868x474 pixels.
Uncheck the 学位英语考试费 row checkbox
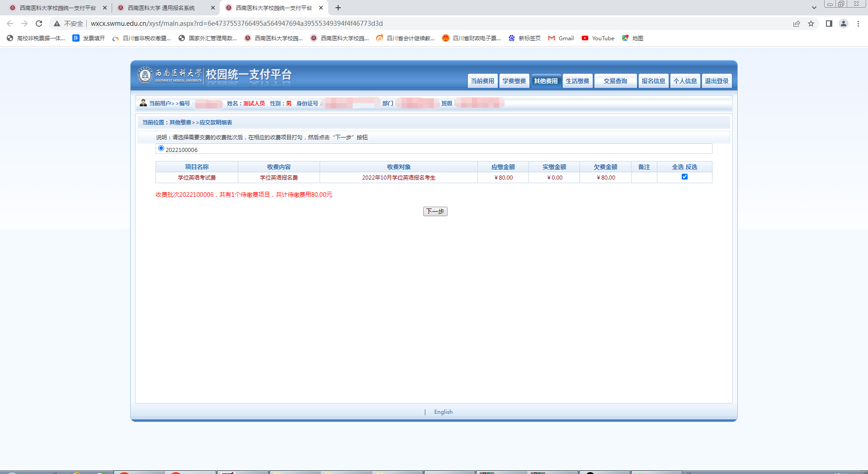[684, 177]
